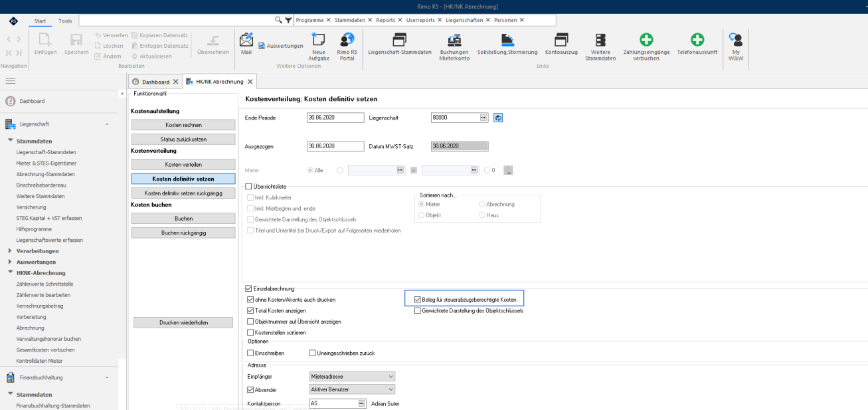
Task: Collapse Stammdaten under Liegenschaft
Action: tap(10, 141)
